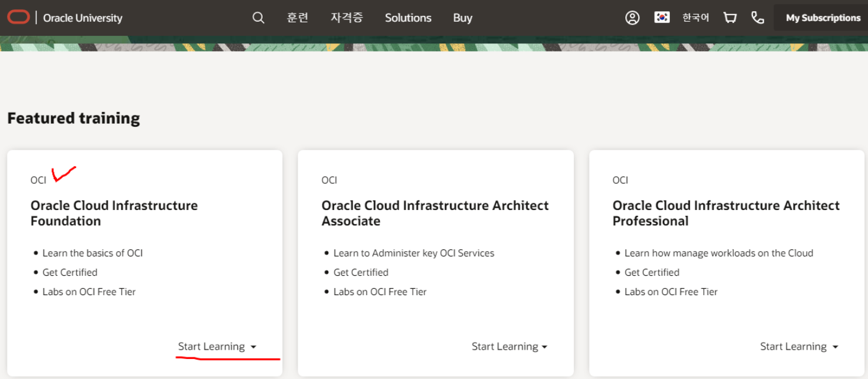Click OCI label on Architect Associate card
This screenshot has height=379, width=868.
[x=329, y=180]
